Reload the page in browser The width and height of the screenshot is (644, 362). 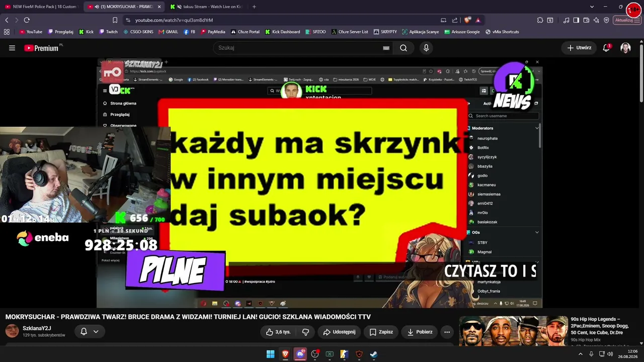[x=27, y=20]
